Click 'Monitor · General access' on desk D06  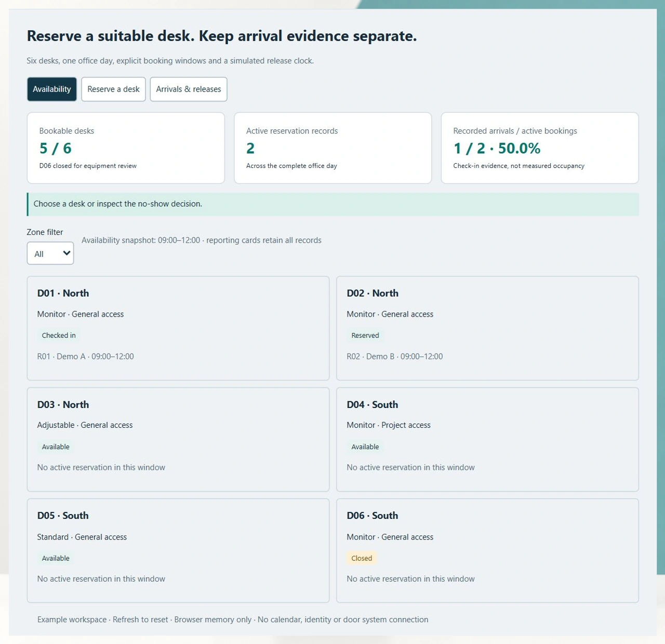[x=390, y=537]
